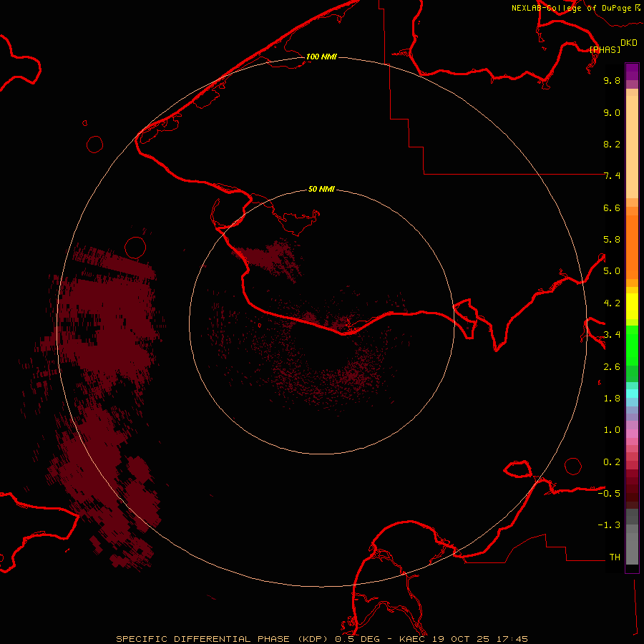This screenshot has width=644, height=644.
Task: Click the 8.2 scale value
Action: tap(612, 144)
